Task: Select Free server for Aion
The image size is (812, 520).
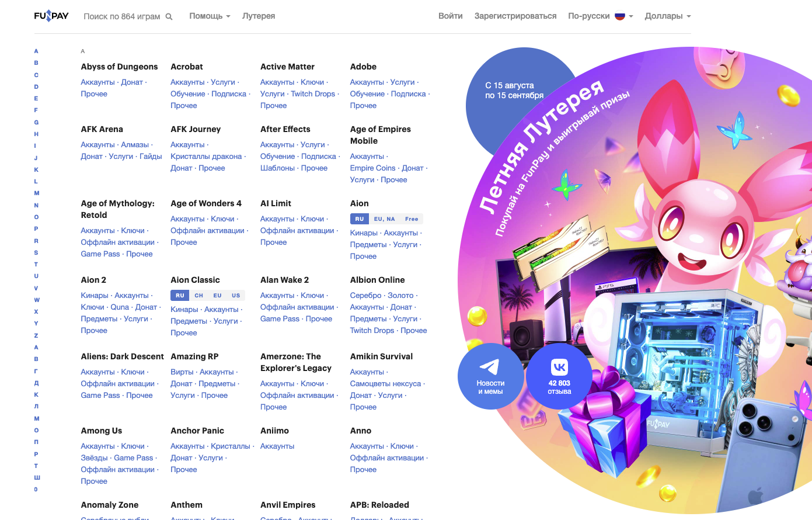Action: 412,219
